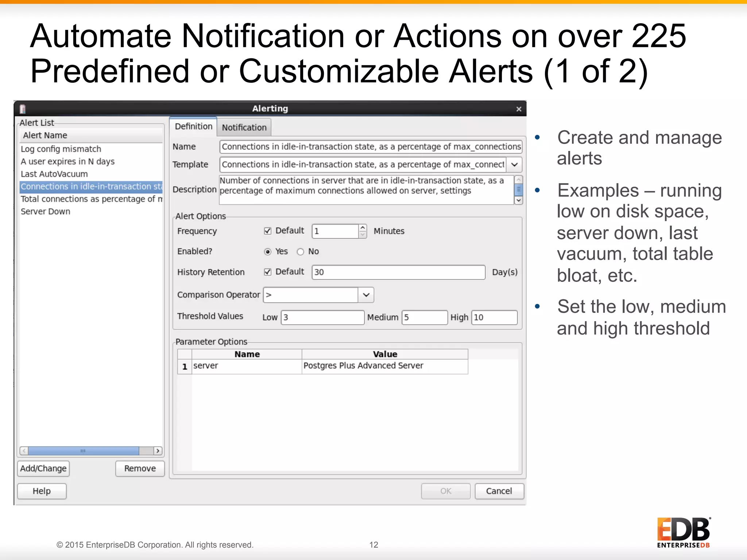Select Server Down in the alert list
The width and height of the screenshot is (747, 560).
[46, 211]
